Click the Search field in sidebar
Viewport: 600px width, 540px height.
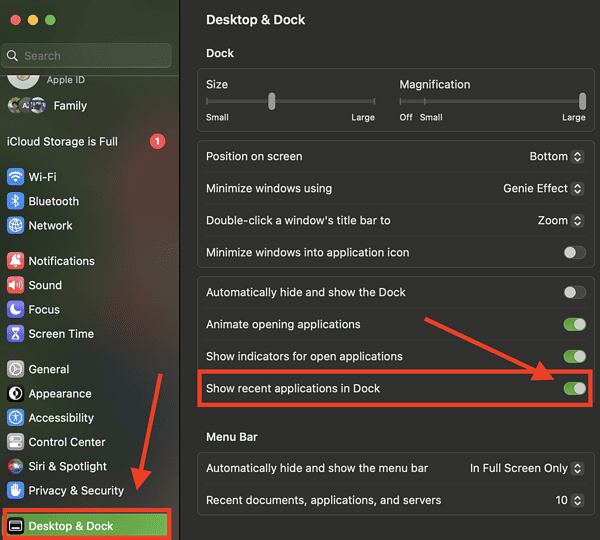(90, 56)
